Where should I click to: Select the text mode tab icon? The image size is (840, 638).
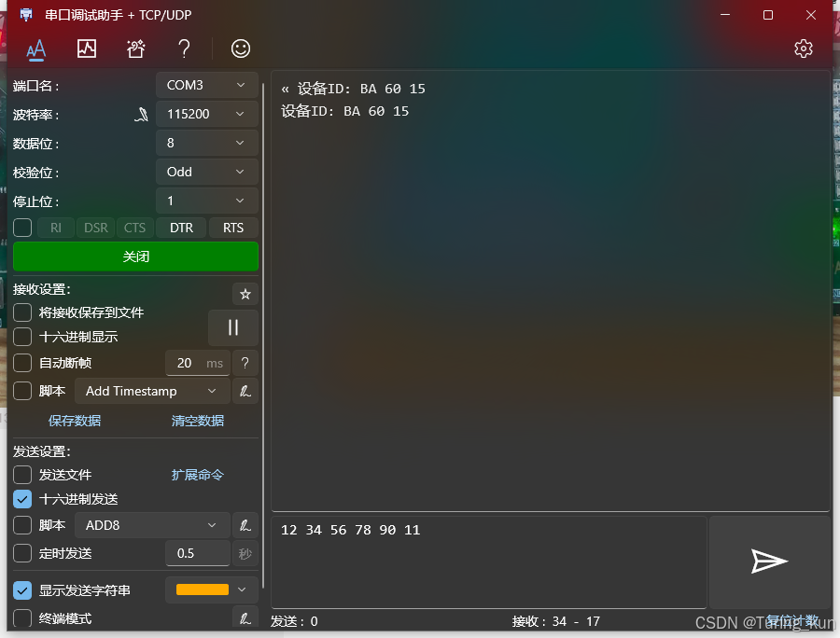(x=35, y=49)
